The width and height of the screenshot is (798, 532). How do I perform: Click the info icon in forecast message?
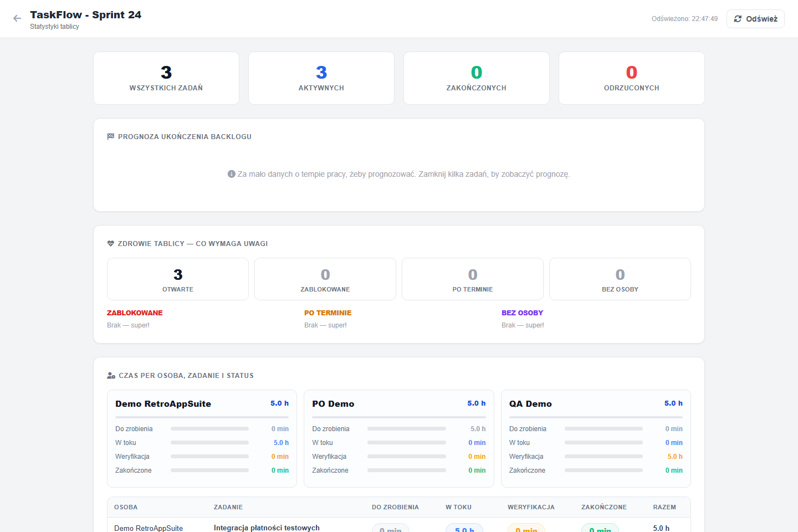pos(232,174)
